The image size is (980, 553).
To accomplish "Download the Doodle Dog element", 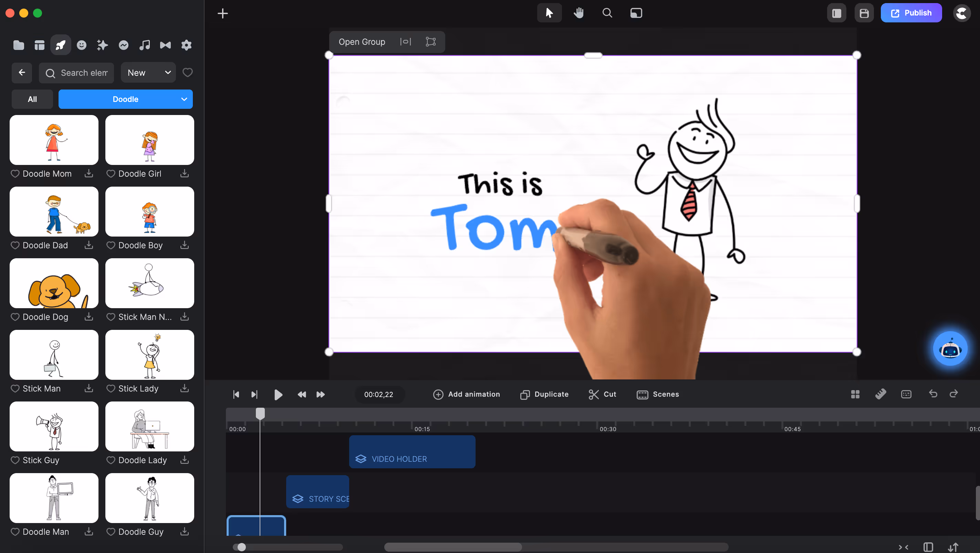I will pyautogui.click(x=88, y=316).
